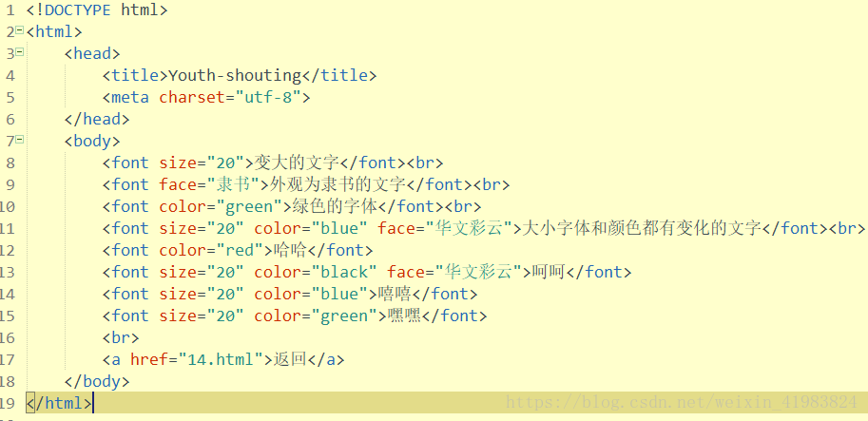Click the text 哈哈

point(290,251)
